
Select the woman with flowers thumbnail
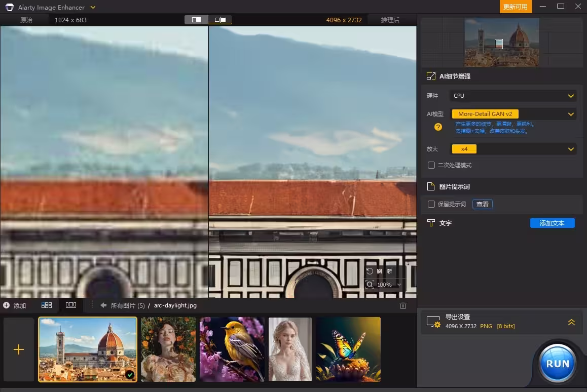168,349
